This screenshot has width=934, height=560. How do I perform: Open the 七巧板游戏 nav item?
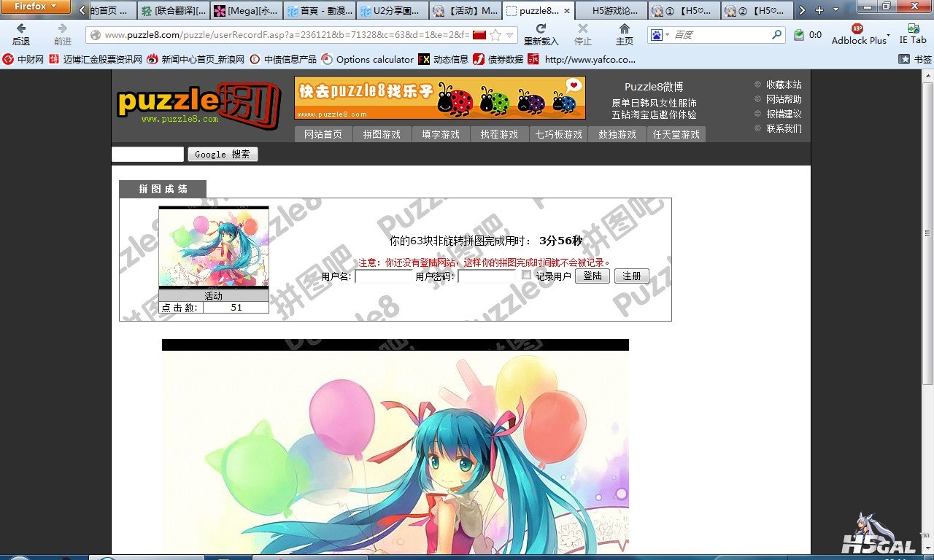point(558,134)
